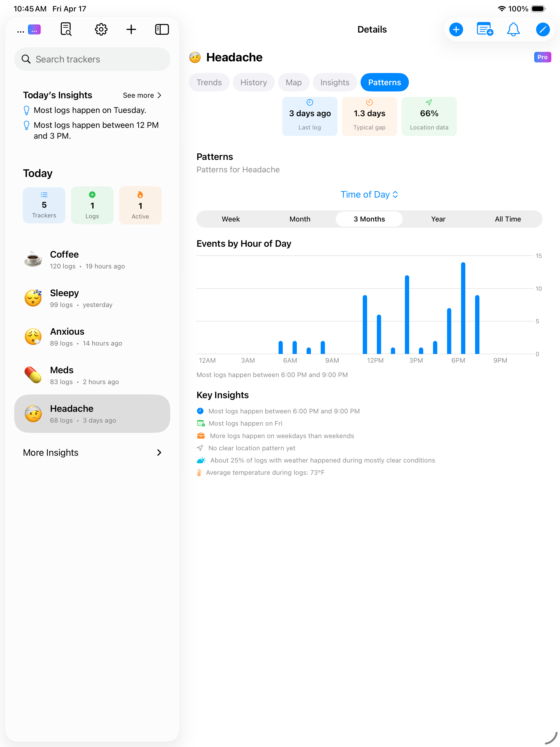Open Sleepy tracker with 99 logs
The width and height of the screenshot is (560, 747).
[92, 298]
